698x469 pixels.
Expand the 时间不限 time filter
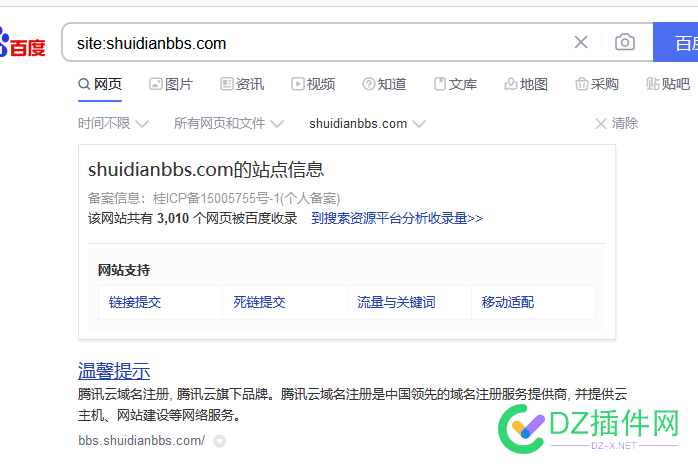[114, 123]
